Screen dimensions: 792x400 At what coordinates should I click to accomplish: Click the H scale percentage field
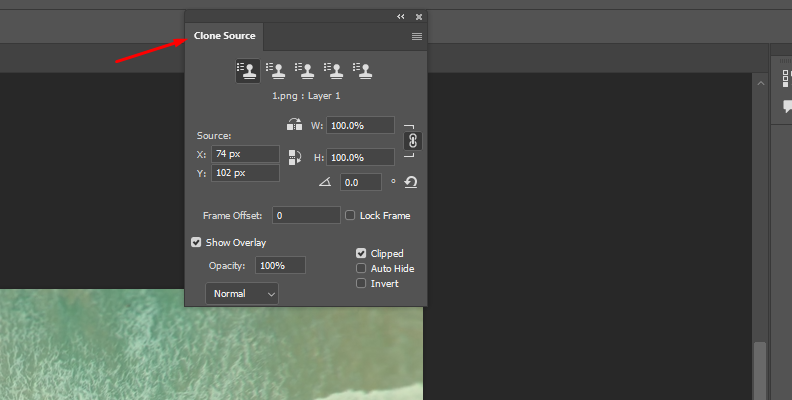point(360,158)
